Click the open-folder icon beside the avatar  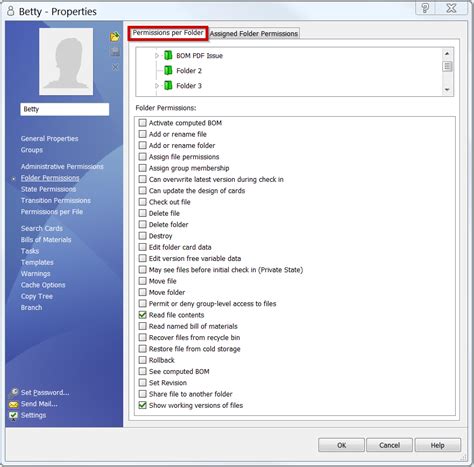[115, 36]
